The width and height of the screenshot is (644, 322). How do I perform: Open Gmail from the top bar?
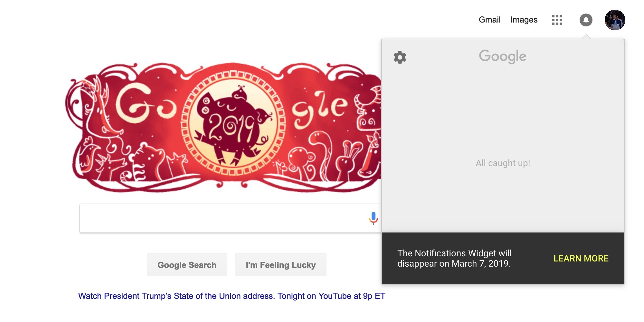click(489, 20)
